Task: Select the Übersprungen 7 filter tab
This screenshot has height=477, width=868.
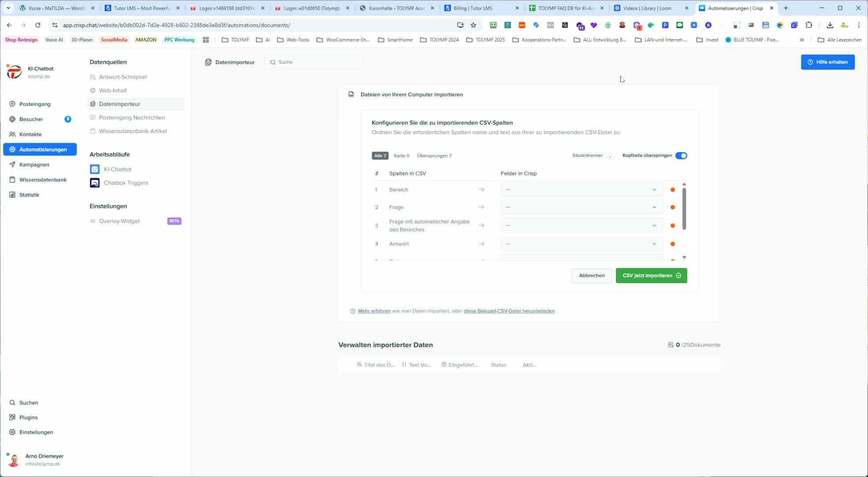Action: [434, 156]
